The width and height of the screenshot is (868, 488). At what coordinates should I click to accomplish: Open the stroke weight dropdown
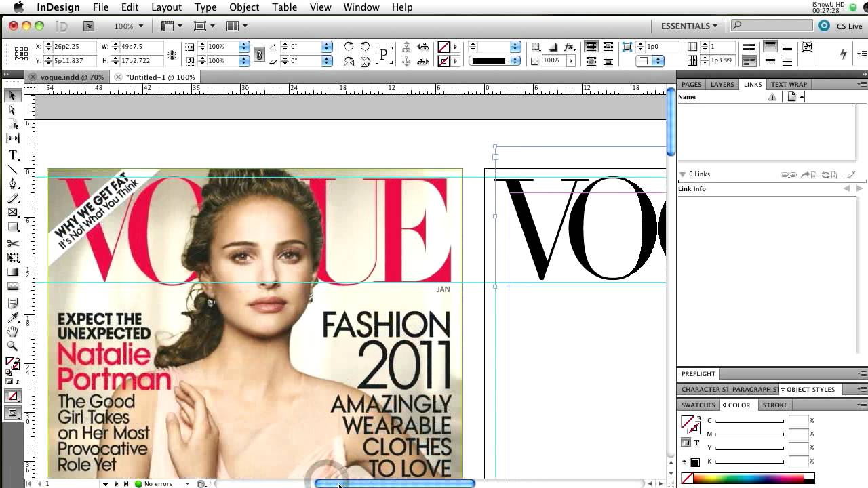(x=515, y=47)
